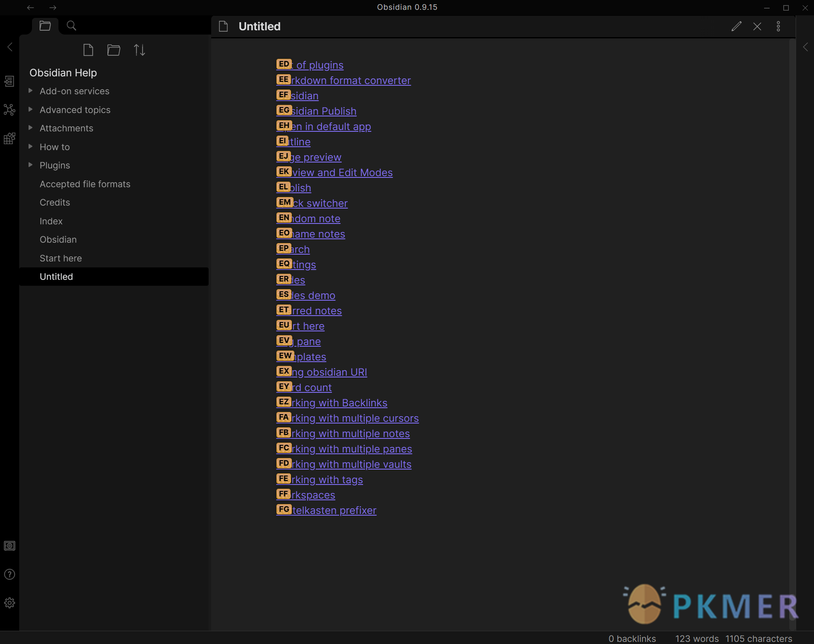Open graph view icon in left ribbon
The image size is (814, 644).
(x=9, y=110)
